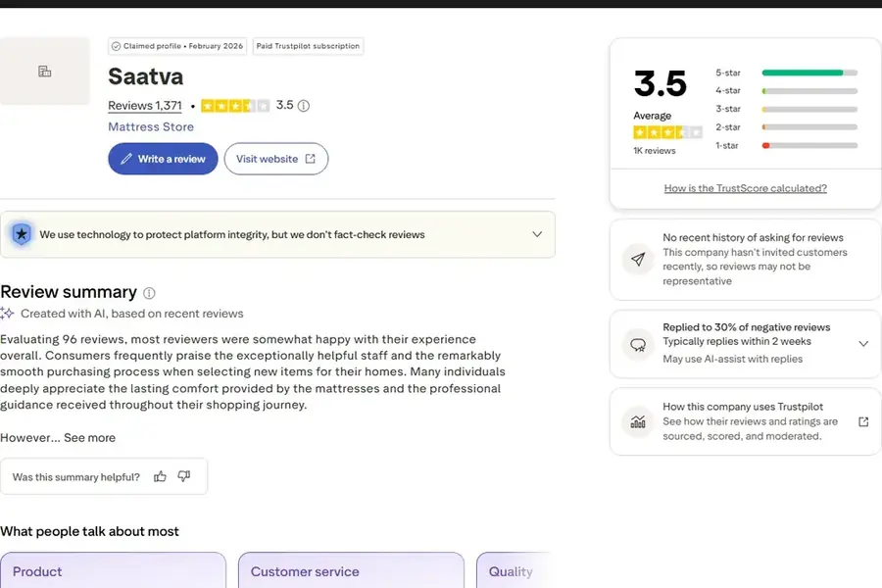The width and height of the screenshot is (882, 588).
Task: Filter by 2-star rating bar
Action: click(x=786, y=127)
